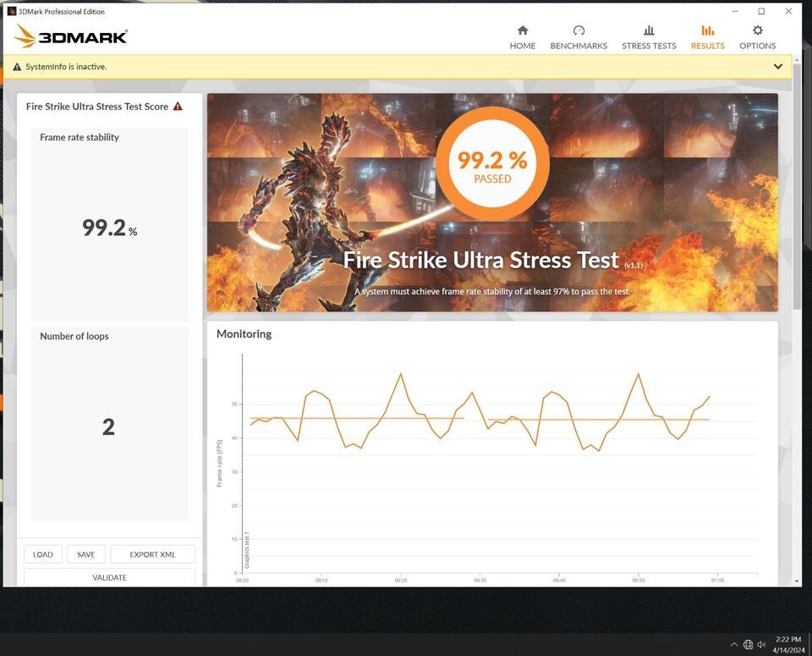Screen dimensions: 812x656
Task: Click the Frame rate (FPS) axis label
Action: point(220,463)
